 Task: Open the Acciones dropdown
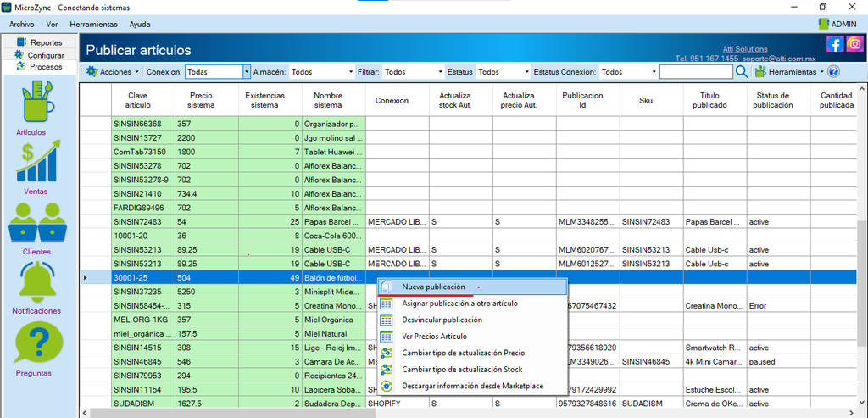click(113, 72)
